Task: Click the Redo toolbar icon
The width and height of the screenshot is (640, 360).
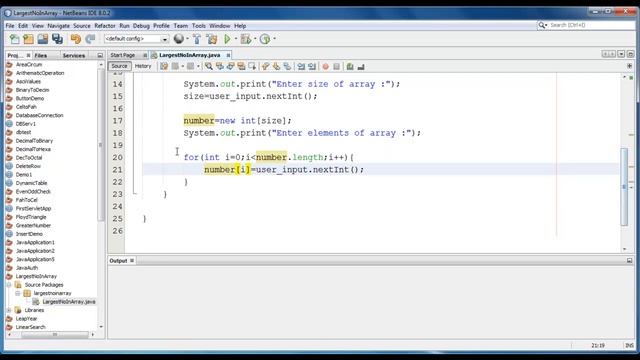Action: (90, 39)
